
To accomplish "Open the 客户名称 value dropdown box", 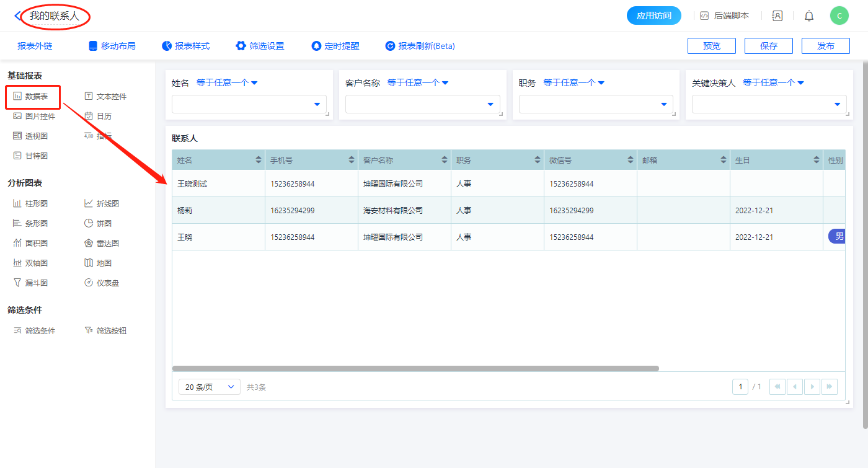I will click(422, 104).
